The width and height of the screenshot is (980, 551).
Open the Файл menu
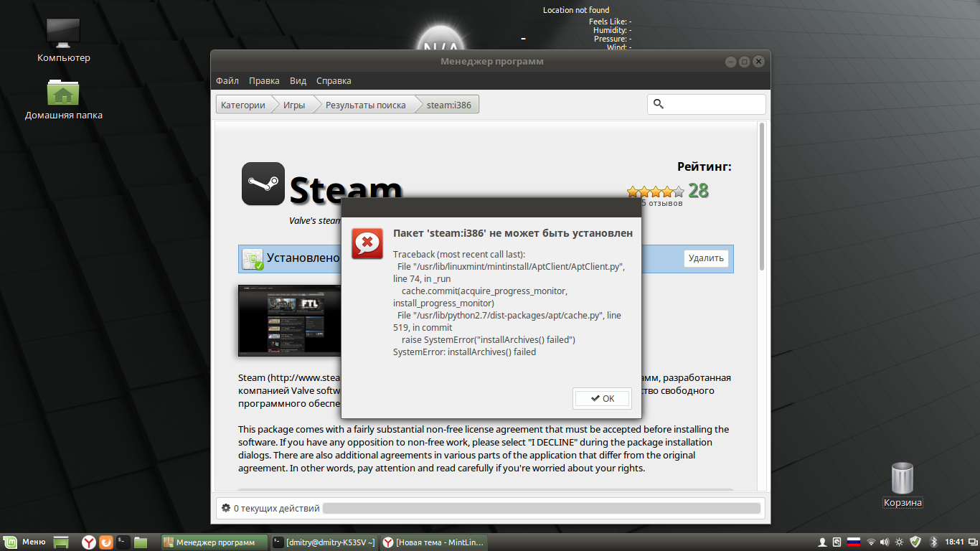227,81
